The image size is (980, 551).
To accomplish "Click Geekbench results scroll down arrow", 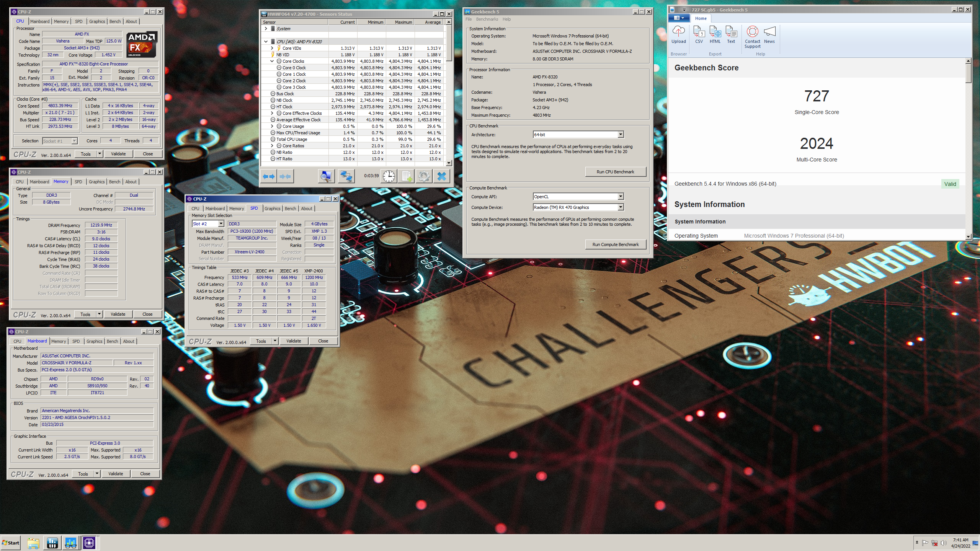I will tap(969, 236).
